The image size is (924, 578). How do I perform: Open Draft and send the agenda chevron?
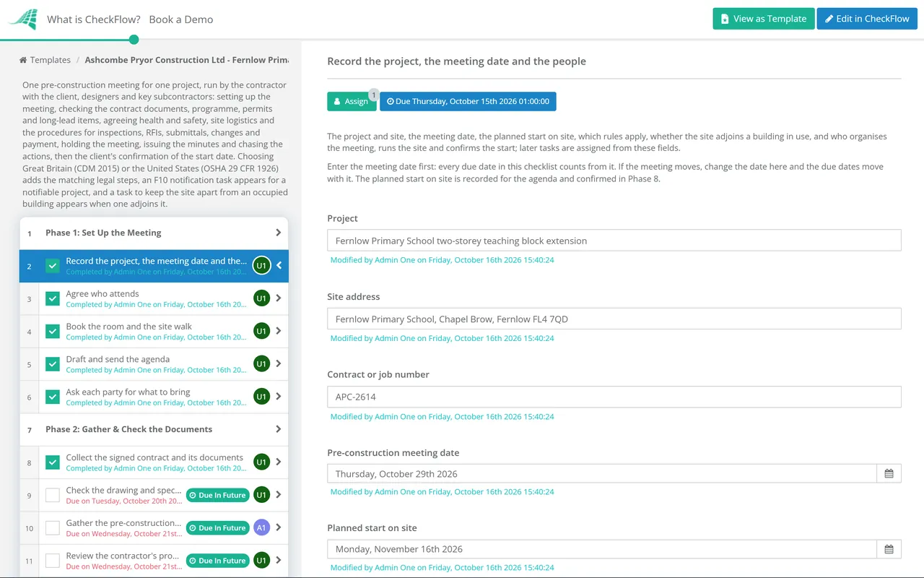click(x=279, y=363)
